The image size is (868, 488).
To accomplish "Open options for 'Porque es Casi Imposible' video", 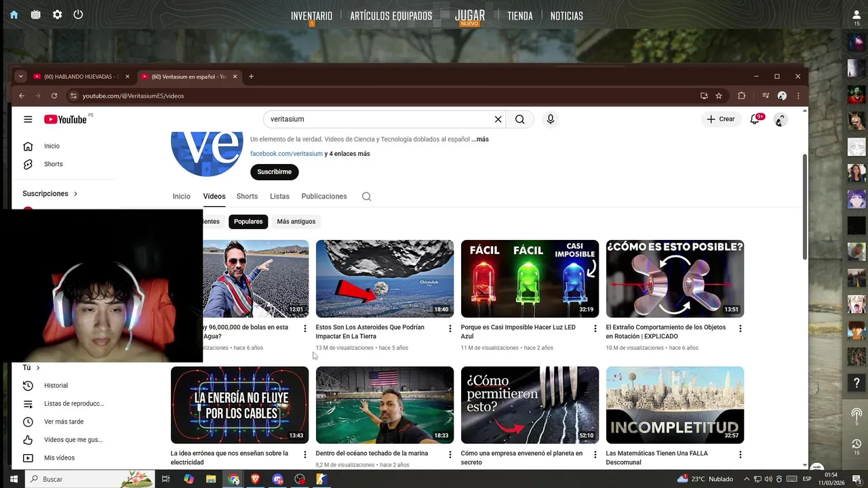I will pos(595,329).
